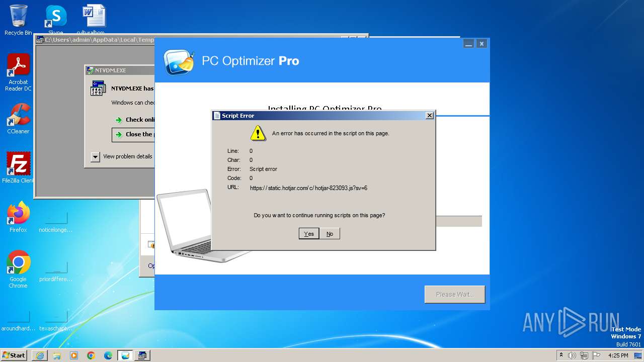Switch to PC Optimizer Pro taskbar item
This screenshot has height=362, width=644.
[125, 355]
